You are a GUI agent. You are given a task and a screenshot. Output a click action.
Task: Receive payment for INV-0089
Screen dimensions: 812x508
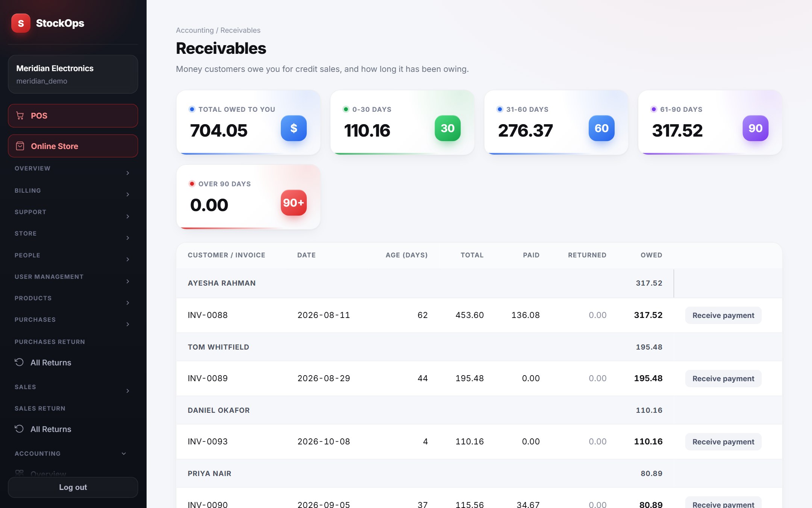pyautogui.click(x=723, y=379)
